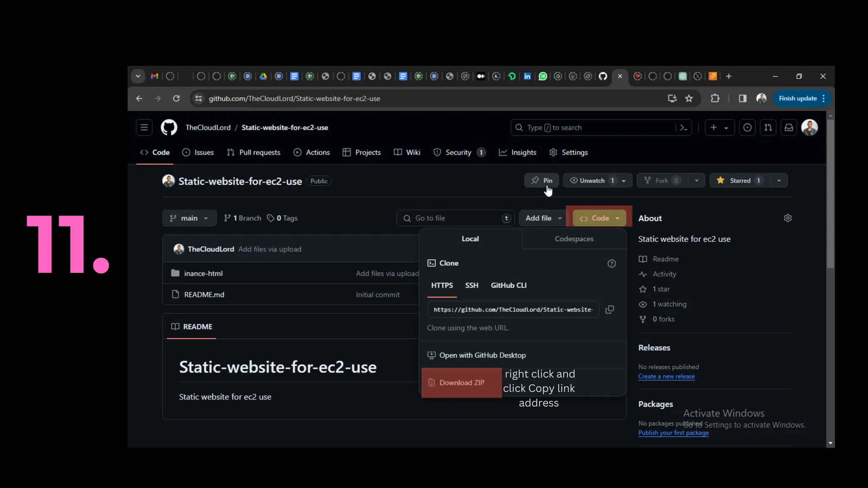Image resolution: width=868 pixels, height=488 pixels.
Task: Click the TheCloudLord owner link in breadcrumb
Action: (208, 128)
